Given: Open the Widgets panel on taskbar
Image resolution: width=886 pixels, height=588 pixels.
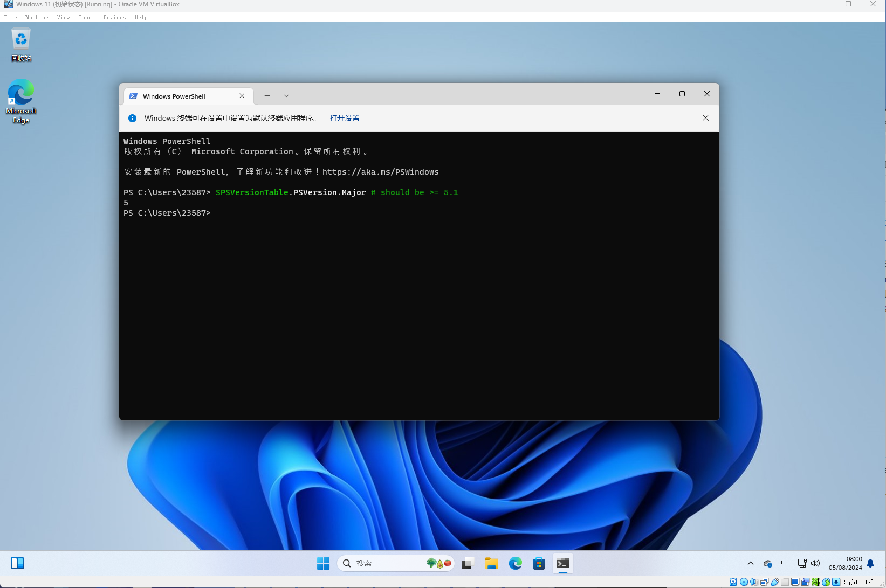Looking at the screenshot, I should [x=17, y=563].
